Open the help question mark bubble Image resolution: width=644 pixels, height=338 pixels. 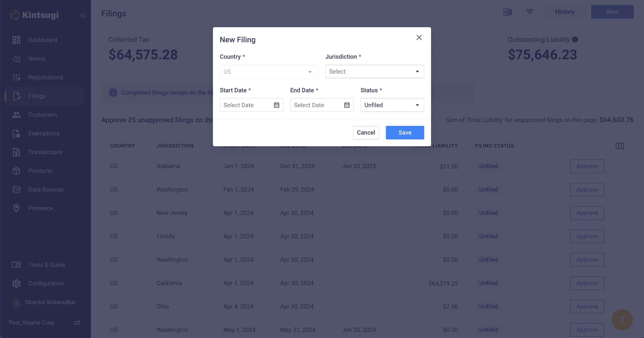[x=622, y=320]
